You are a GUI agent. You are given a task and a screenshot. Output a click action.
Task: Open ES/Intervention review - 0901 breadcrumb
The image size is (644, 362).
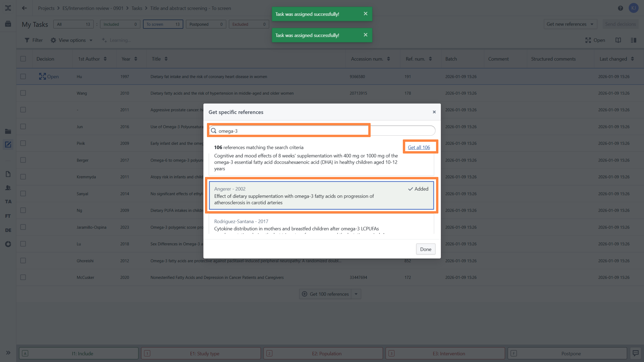tap(93, 8)
